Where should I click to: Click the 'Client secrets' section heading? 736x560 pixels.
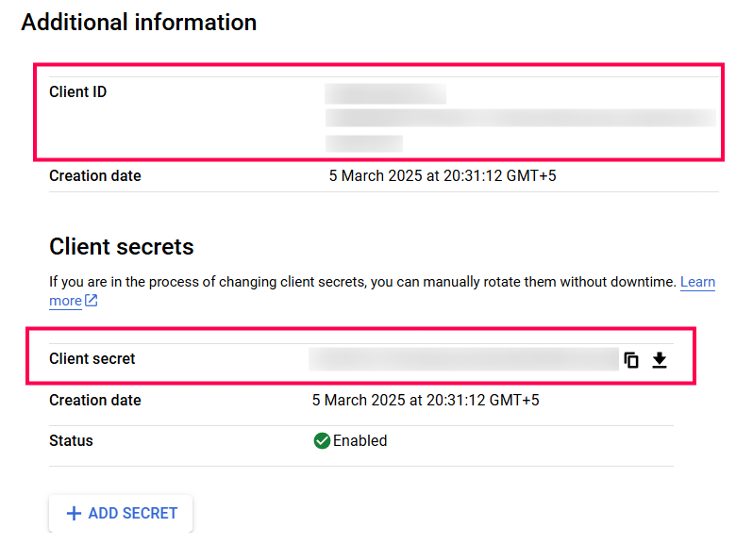pos(121,247)
